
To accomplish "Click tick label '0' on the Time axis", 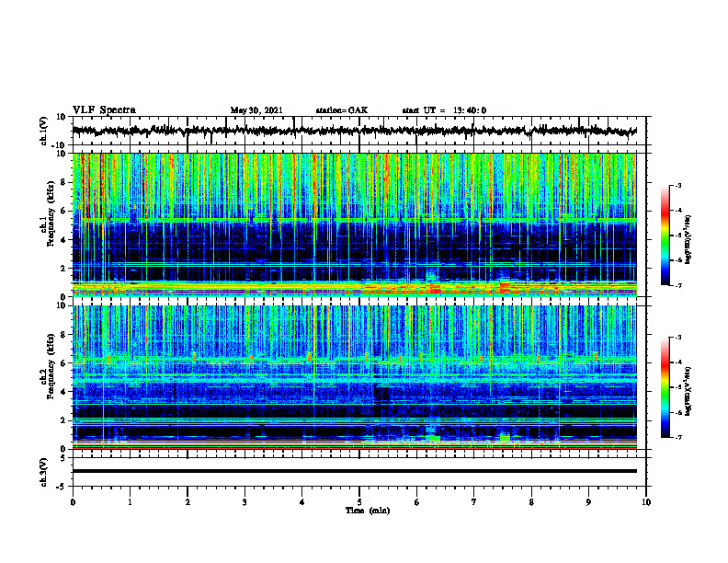I will tap(73, 502).
